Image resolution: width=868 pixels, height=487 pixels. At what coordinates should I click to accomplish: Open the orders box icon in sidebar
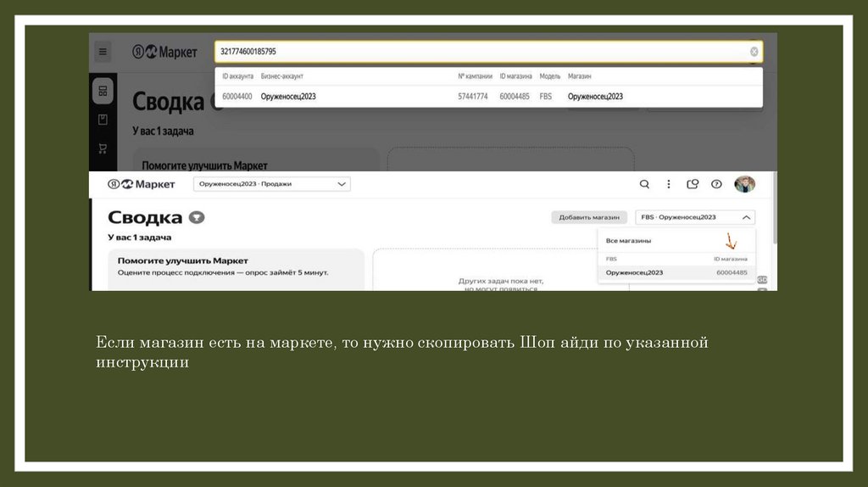click(103, 120)
